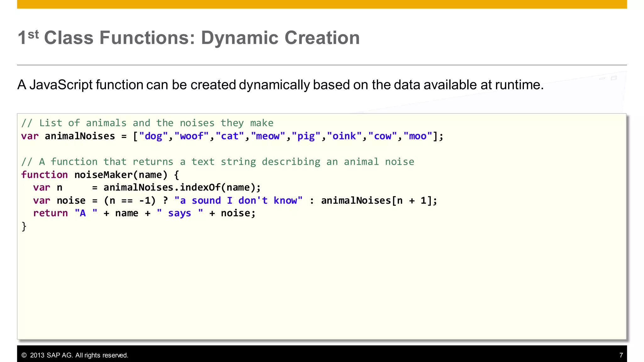The height and width of the screenshot is (362, 644).
Task: Click the string "moo" in the array
Action: (x=418, y=136)
